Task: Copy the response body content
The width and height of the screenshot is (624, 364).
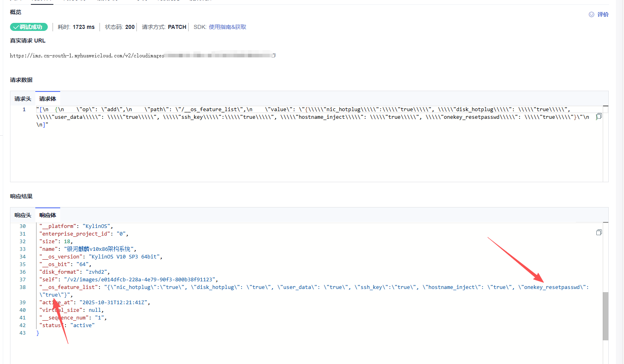Action: coord(599,232)
